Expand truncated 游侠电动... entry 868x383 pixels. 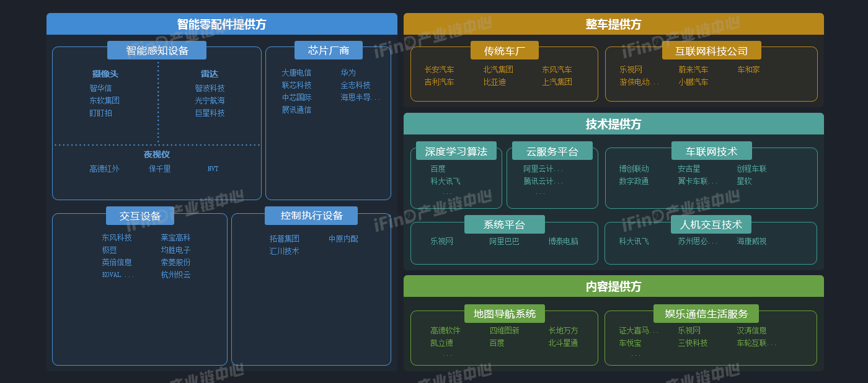pyautogui.click(x=639, y=82)
